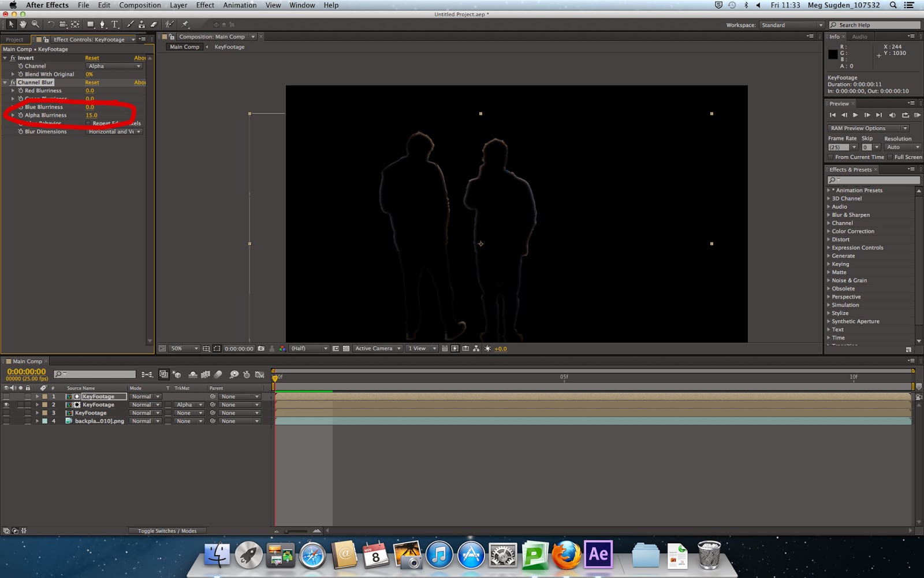The image size is (924, 578).
Task: Select the Puppet Pin tool
Action: [x=185, y=24]
